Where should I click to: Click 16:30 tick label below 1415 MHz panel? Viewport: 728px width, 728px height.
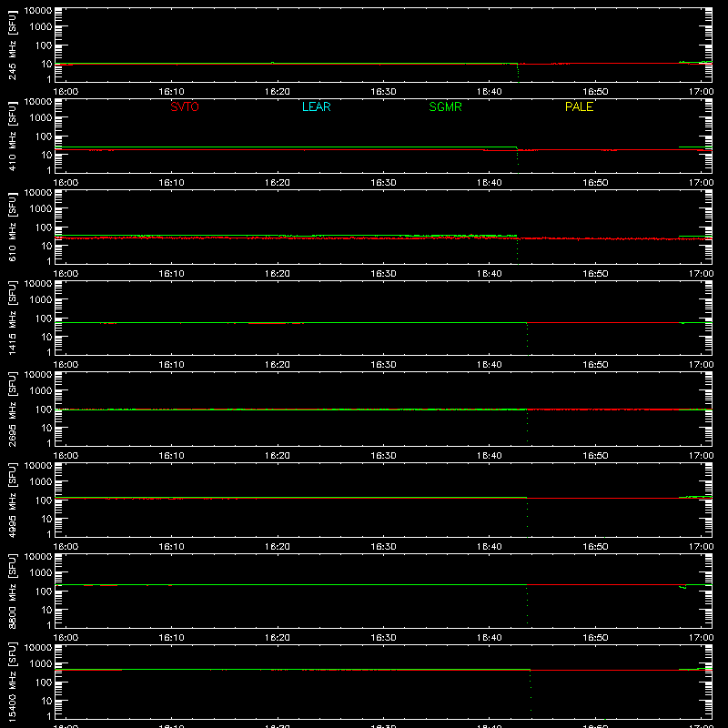point(383,365)
